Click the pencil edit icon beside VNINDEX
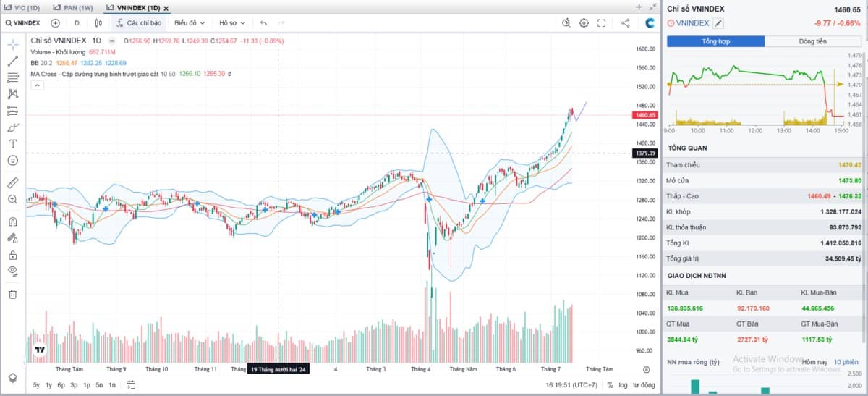Screen dimensions: 868x396 point(718,23)
